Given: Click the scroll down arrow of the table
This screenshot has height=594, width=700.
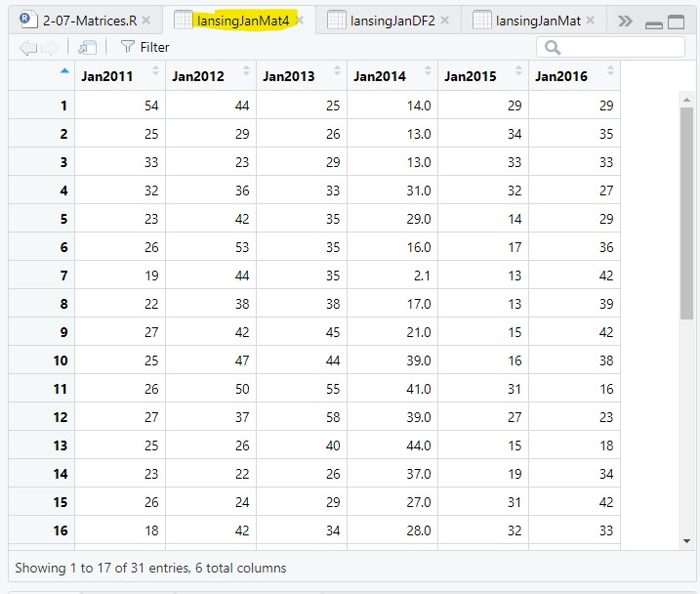Looking at the screenshot, I should tap(686, 541).
